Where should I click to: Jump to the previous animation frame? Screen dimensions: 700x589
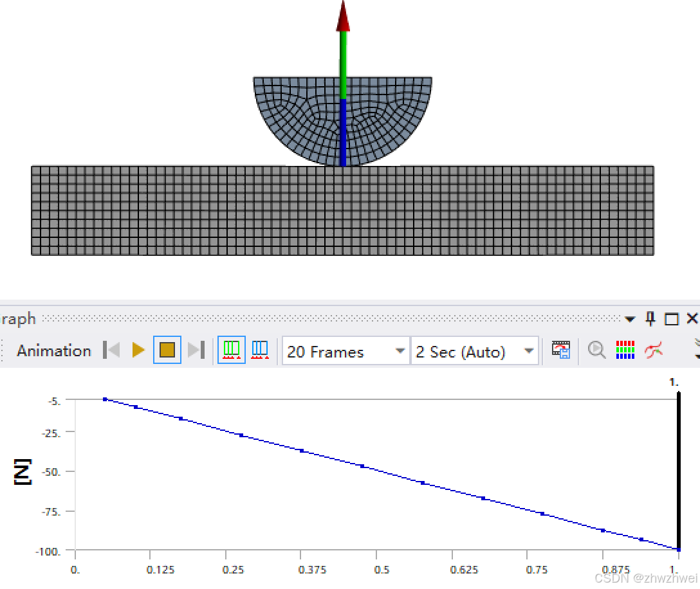111,350
